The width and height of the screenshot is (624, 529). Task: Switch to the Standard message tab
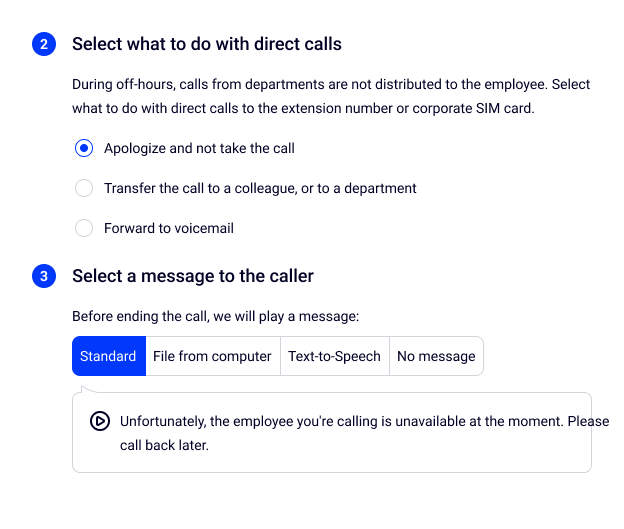pyautogui.click(x=108, y=357)
